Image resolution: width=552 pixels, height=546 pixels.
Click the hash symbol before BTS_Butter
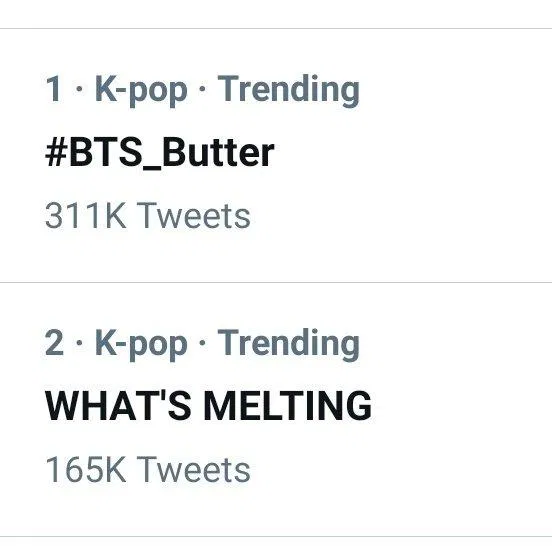(56, 153)
